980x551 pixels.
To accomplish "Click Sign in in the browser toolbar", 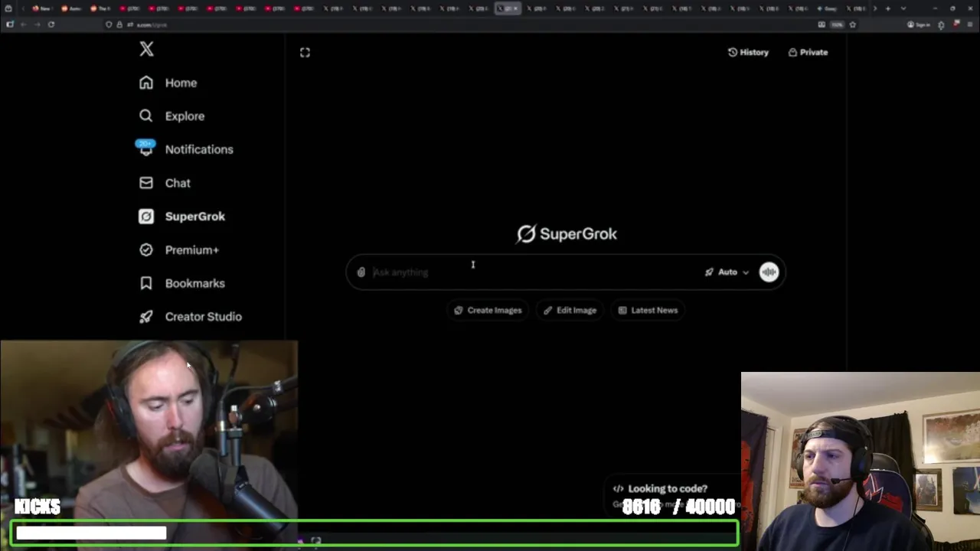I will point(920,24).
